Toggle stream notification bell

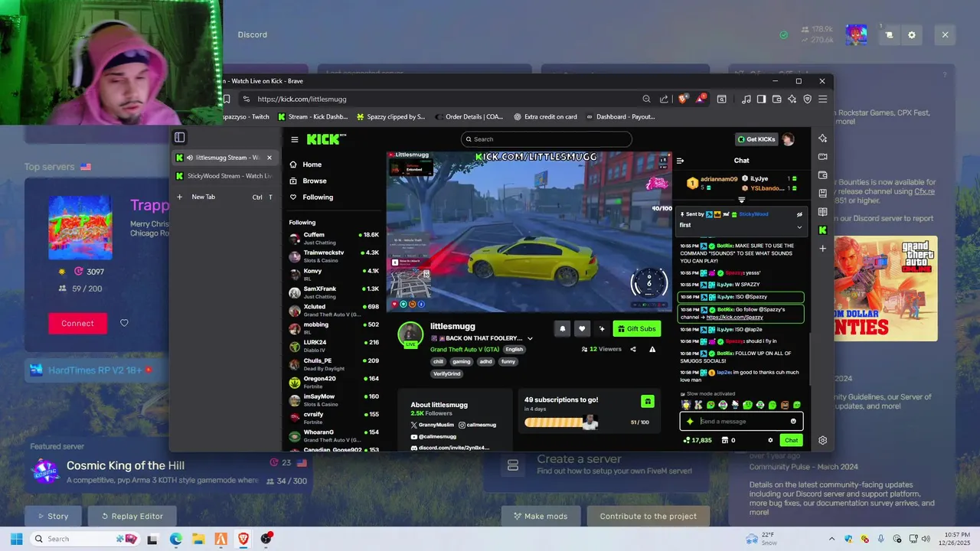[563, 328]
